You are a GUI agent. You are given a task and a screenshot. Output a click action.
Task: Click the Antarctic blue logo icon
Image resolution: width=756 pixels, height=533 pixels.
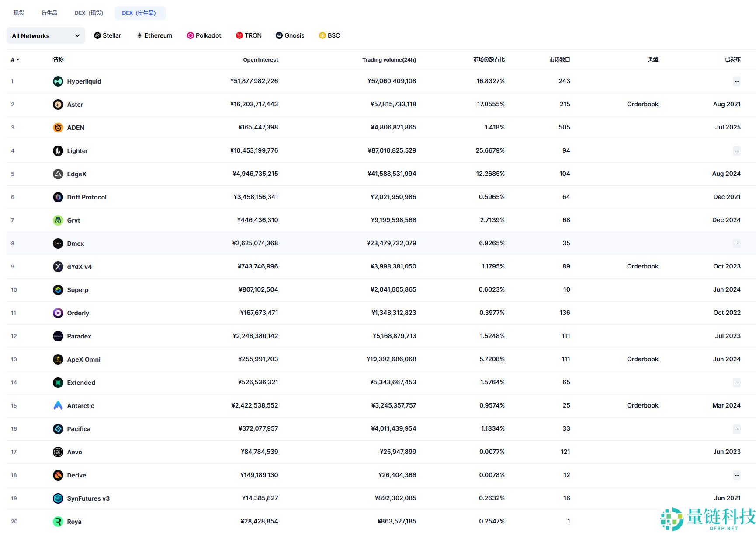(x=58, y=406)
